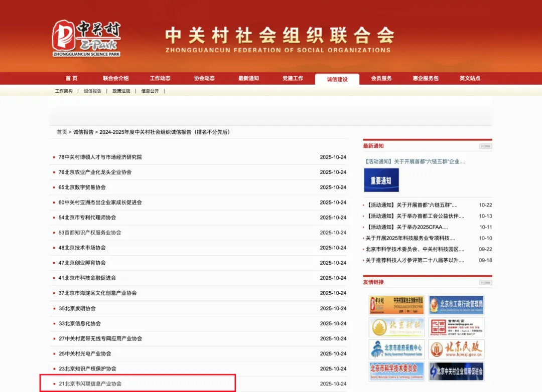542x392 pixels.
Task: Open the 政策法规 submenu item
Action: tap(121, 91)
